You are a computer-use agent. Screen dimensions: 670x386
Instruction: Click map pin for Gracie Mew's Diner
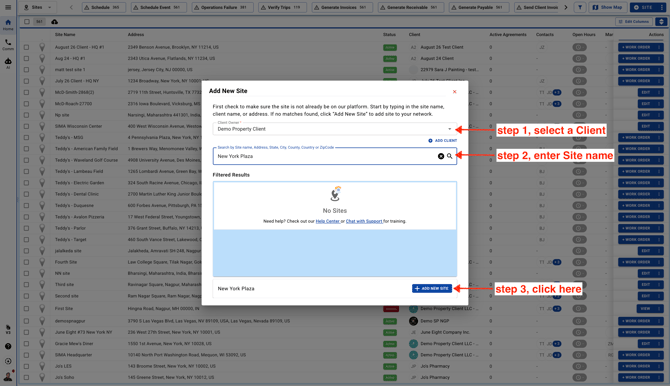[x=42, y=343]
